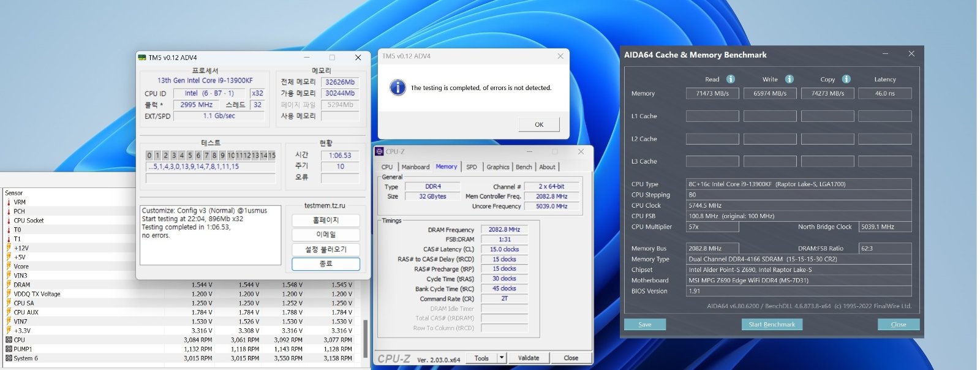Switch to the Graphics tab in CPU-Z
This screenshot has width=980, height=370.
click(x=498, y=167)
